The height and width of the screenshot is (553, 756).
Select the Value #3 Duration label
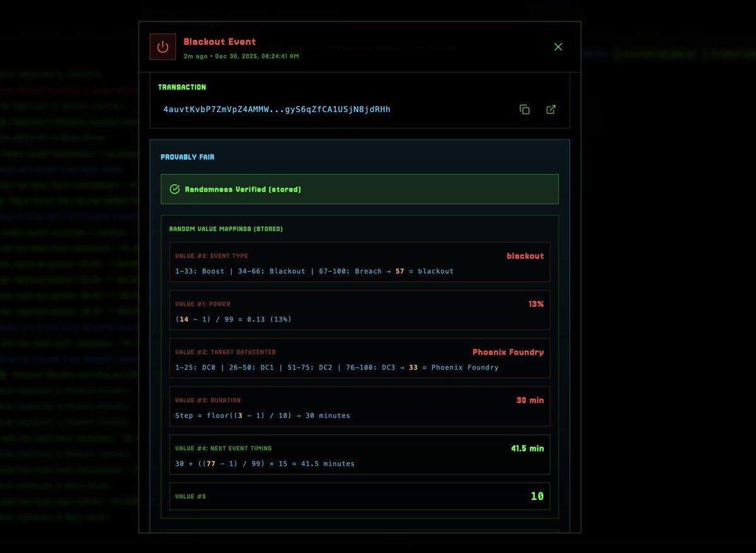coord(208,400)
